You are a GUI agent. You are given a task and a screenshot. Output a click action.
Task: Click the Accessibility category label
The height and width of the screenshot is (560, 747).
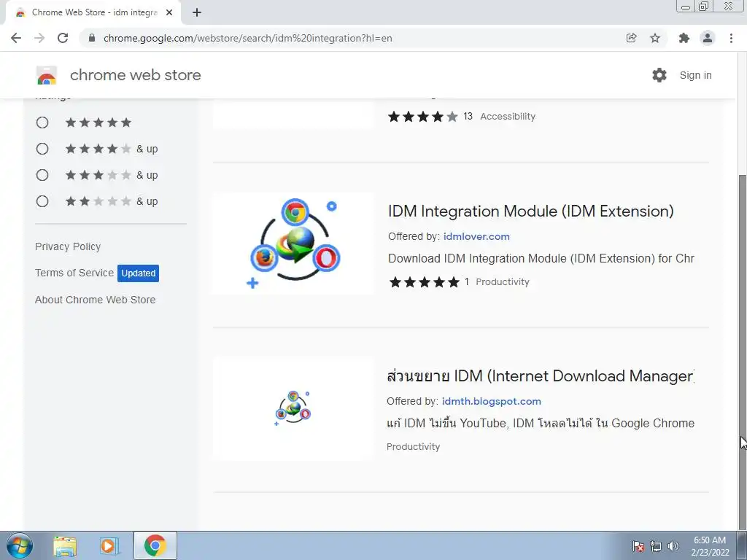508,117
